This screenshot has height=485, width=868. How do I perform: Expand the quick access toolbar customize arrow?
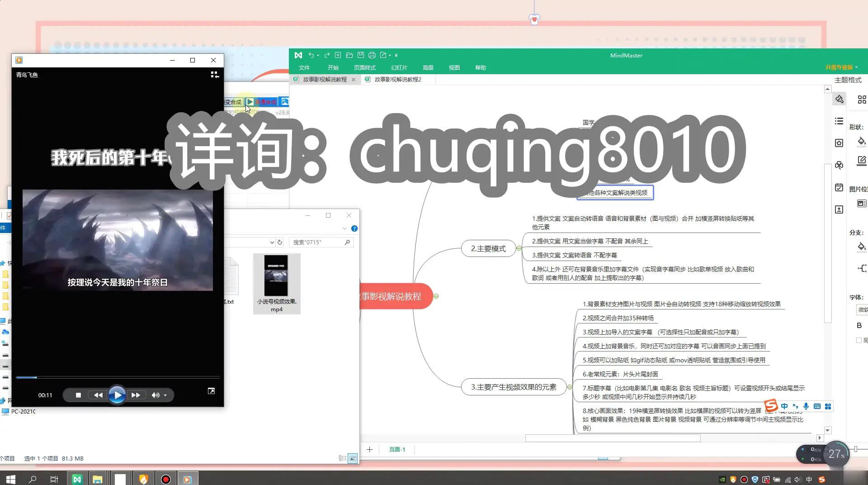(396, 56)
